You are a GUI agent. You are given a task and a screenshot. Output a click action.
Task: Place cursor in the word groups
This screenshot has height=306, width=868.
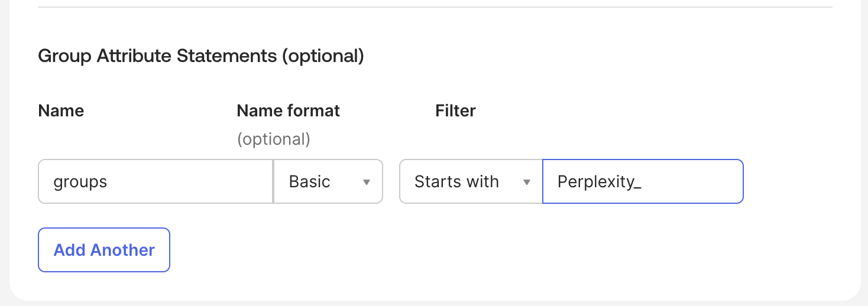pyautogui.click(x=80, y=182)
